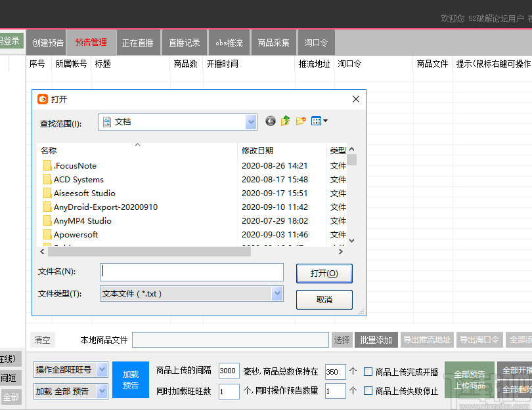Open the 操作全部旺旺号 dropdown

click(x=102, y=370)
